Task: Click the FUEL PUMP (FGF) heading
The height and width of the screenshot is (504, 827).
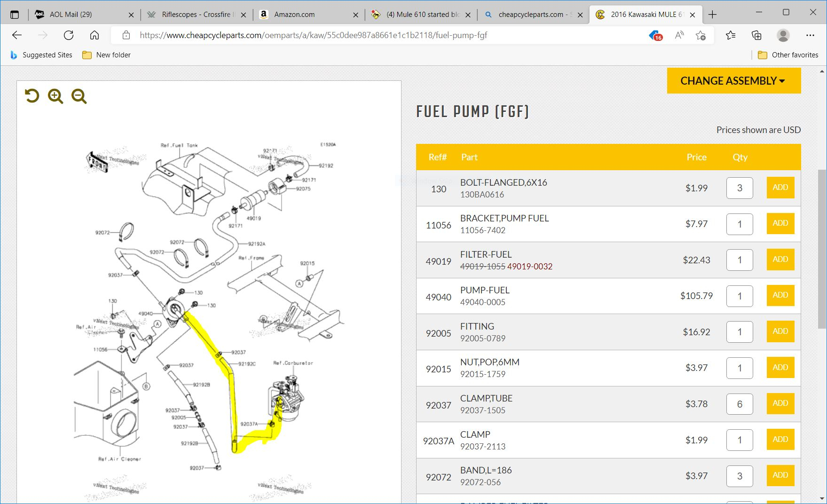Action: coord(473,111)
